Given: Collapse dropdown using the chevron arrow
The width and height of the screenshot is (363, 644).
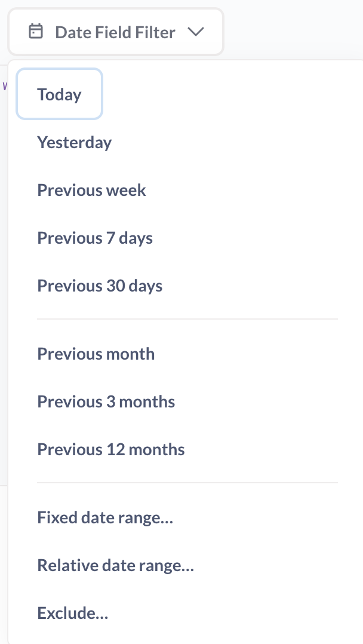Looking at the screenshot, I should pos(196,32).
